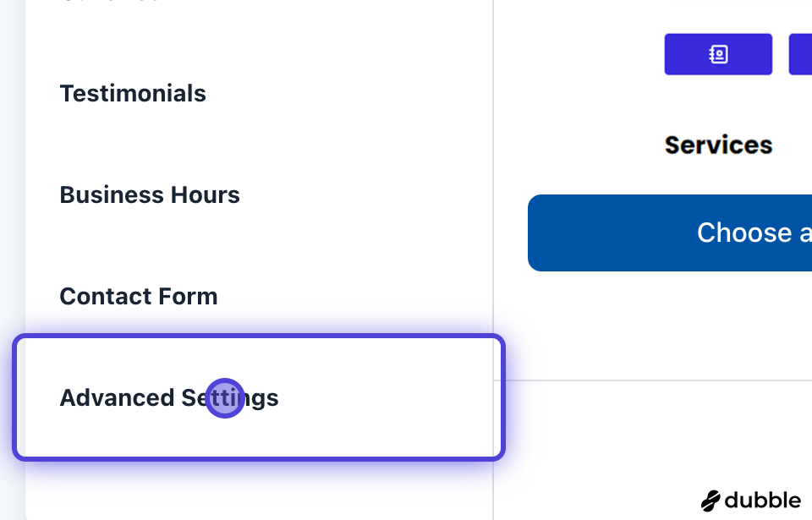
Task: Click the Contact Form label text
Action: tap(139, 296)
